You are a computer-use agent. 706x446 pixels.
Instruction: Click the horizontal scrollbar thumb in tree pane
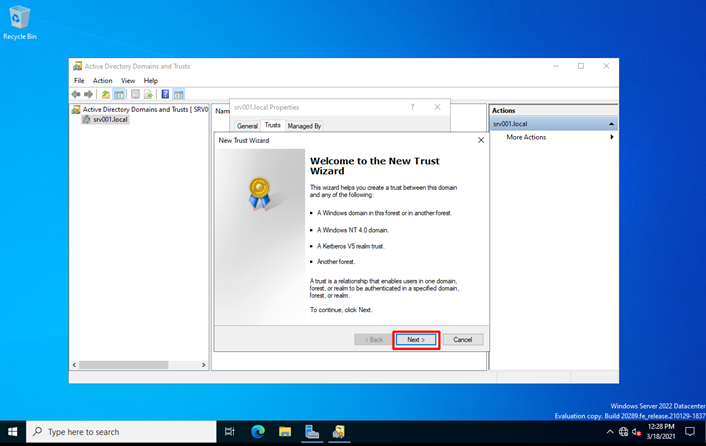(124, 365)
